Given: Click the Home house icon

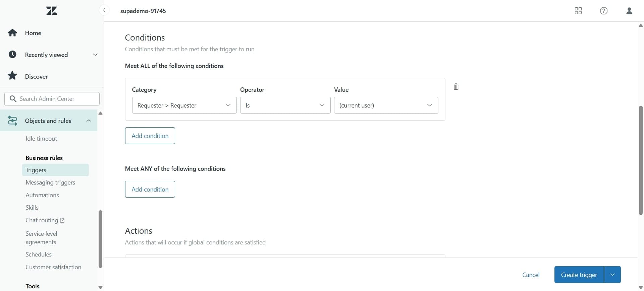Looking at the screenshot, I should [12, 33].
